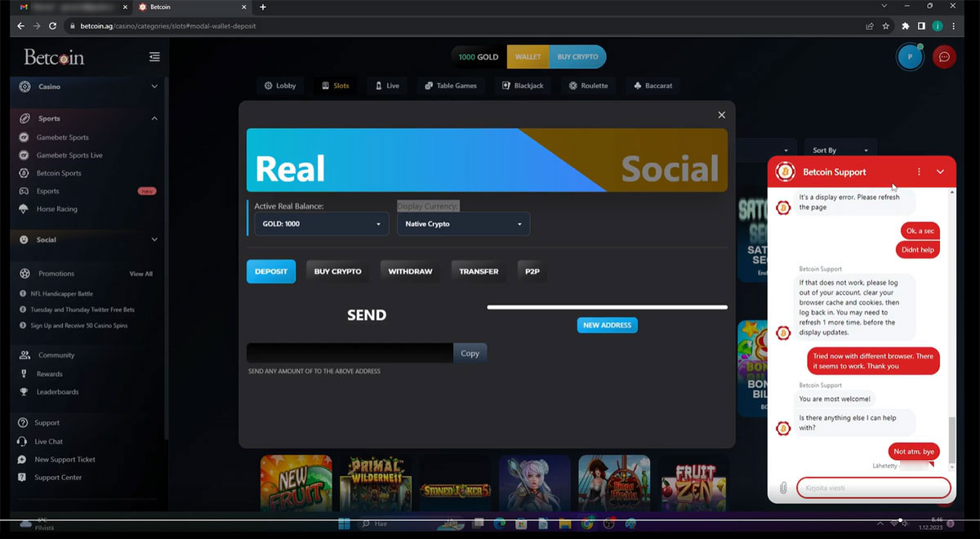Click header BUY CRYPTO button
Viewport: 980px width, 539px height.
(577, 57)
